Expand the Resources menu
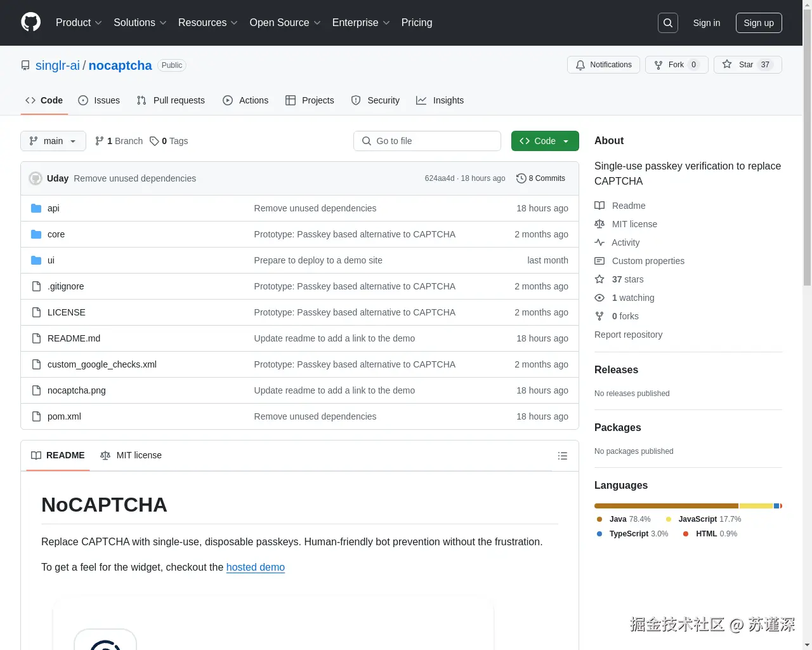The width and height of the screenshot is (812, 650). coord(207,22)
